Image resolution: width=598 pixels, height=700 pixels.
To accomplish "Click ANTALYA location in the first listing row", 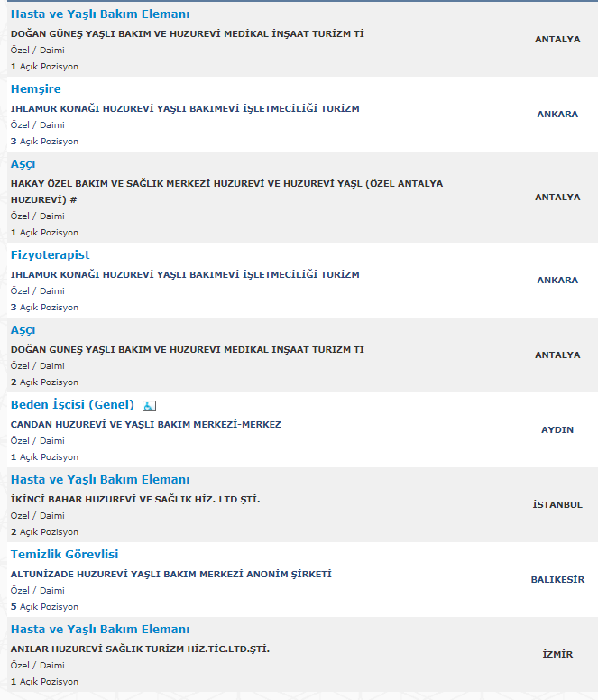I will coord(557,40).
